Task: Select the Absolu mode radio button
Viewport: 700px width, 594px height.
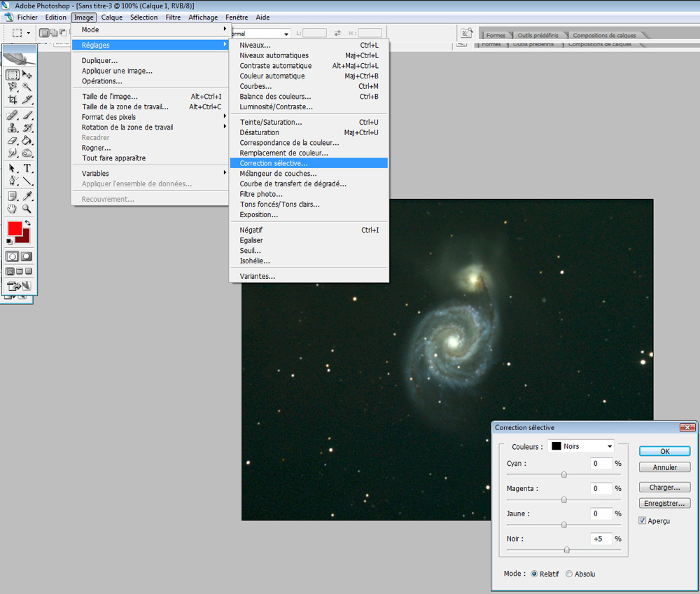Action: pyautogui.click(x=569, y=574)
